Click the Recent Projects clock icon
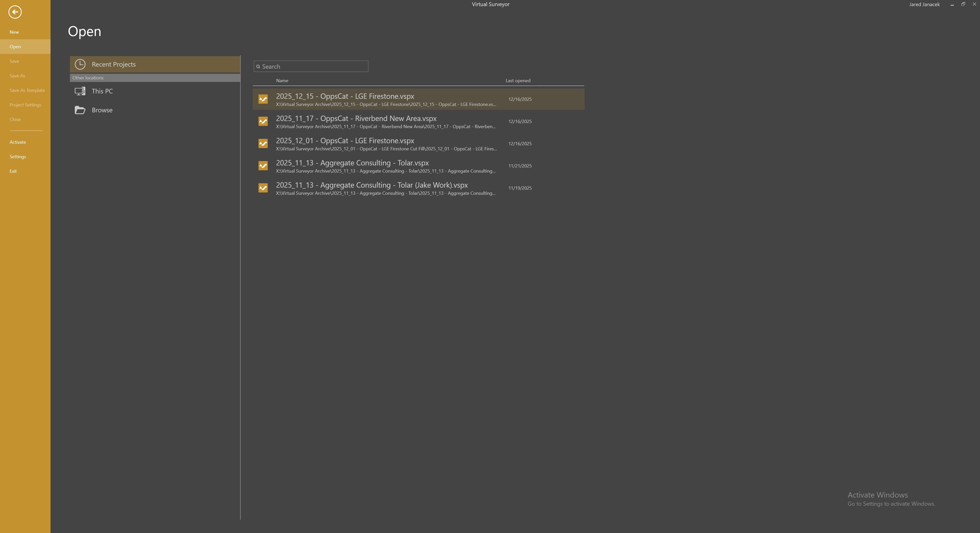The height and width of the screenshot is (533, 980). [80, 64]
